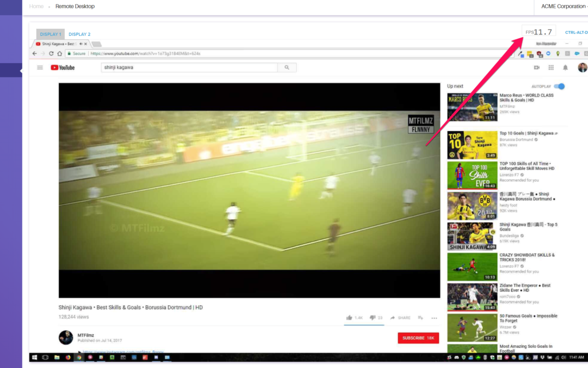The height and width of the screenshot is (368, 588).
Task: Focus the youtube.com address bar
Action: [289, 53]
